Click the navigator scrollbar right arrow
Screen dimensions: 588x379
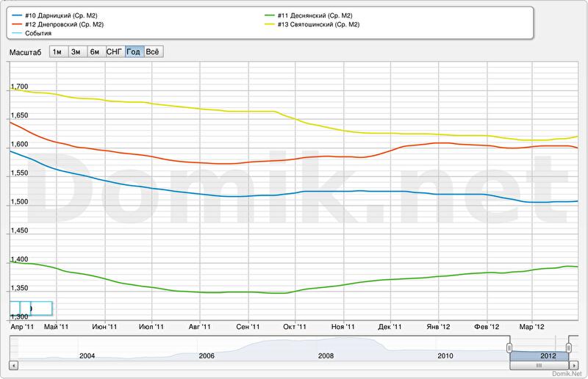tap(574, 365)
